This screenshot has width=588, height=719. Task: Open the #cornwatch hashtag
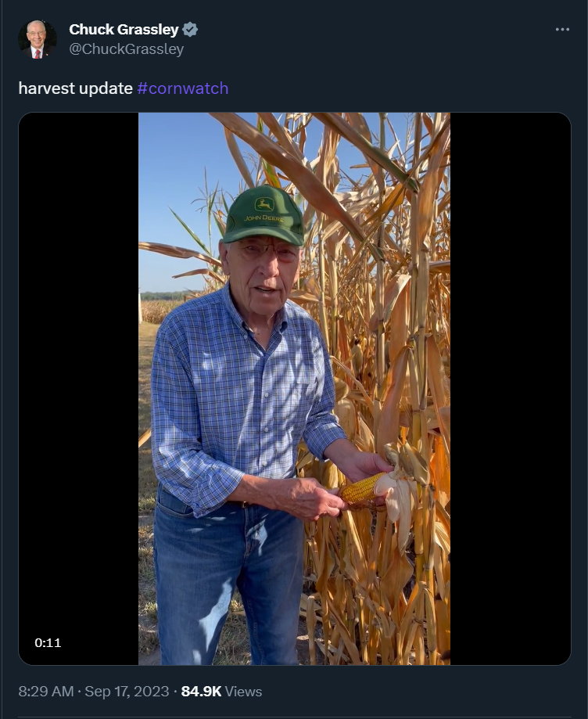coord(182,88)
